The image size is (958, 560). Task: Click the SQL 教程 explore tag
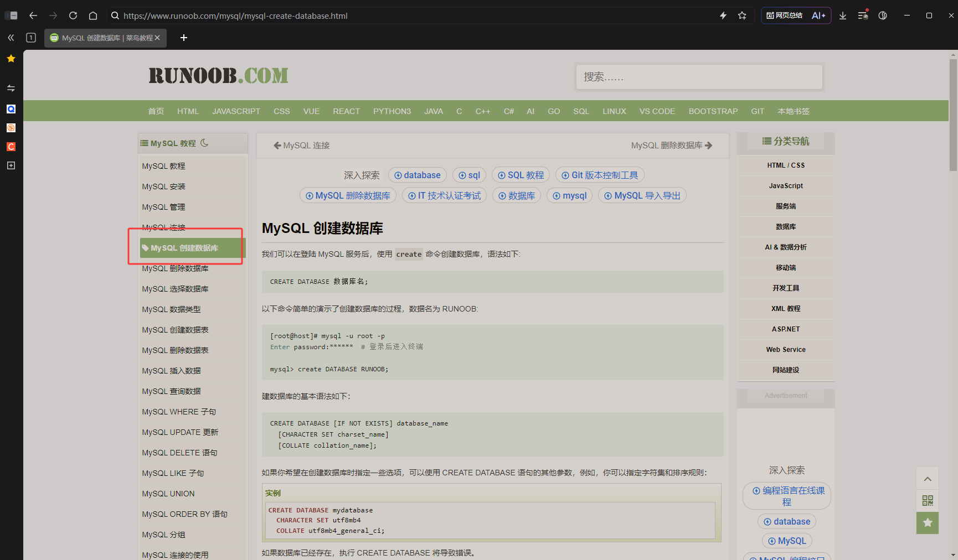coord(521,175)
